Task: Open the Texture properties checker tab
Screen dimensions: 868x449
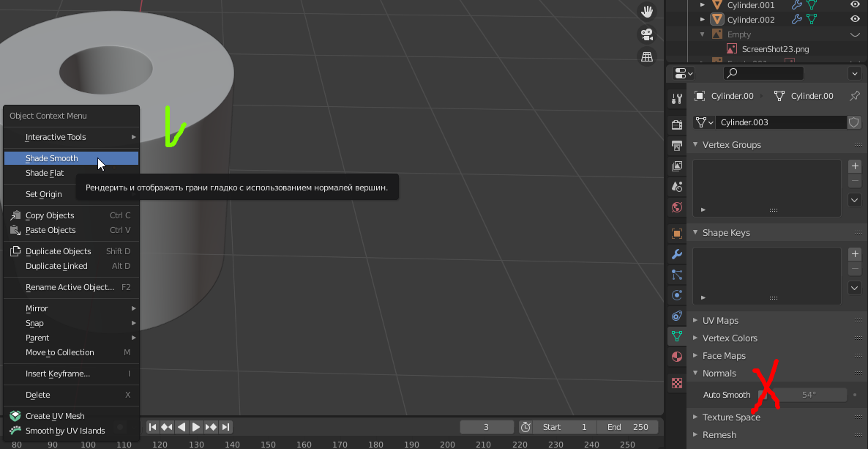Action: (676, 382)
